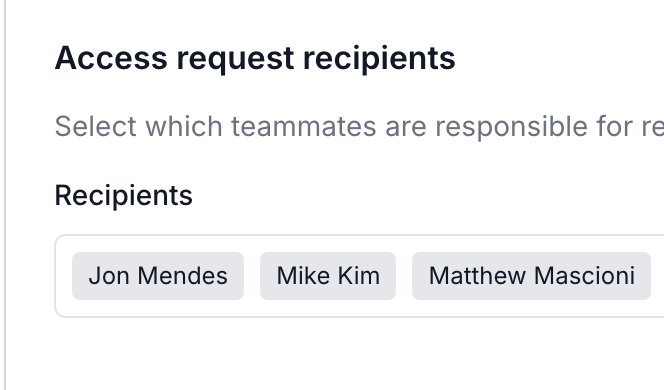Focus the Recipients field right of Matthew Mascioni
Viewport: 664px width, 390px height.
(658, 276)
